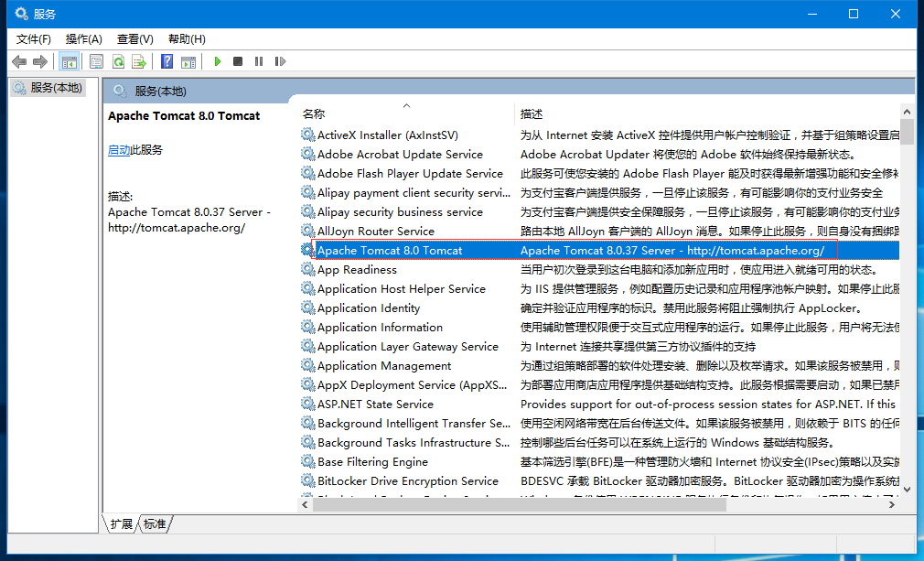924x561 pixels.
Task: Sort by the 名称 column header
Action: pyautogui.click(x=406, y=113)
